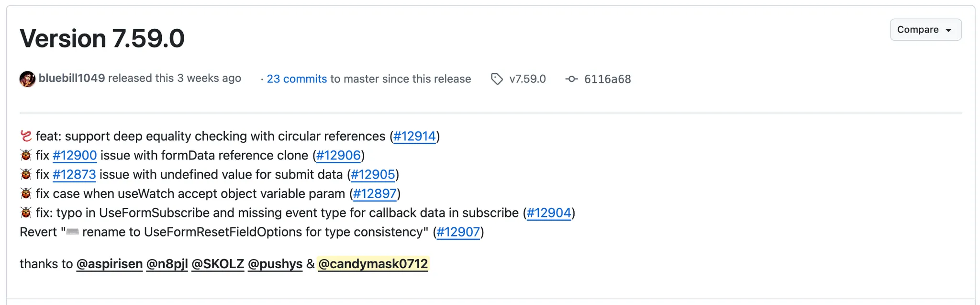This screenshot has height=305, width=980.
Task: Click the bug emoji before fix #12873
Action: (26, 174)
